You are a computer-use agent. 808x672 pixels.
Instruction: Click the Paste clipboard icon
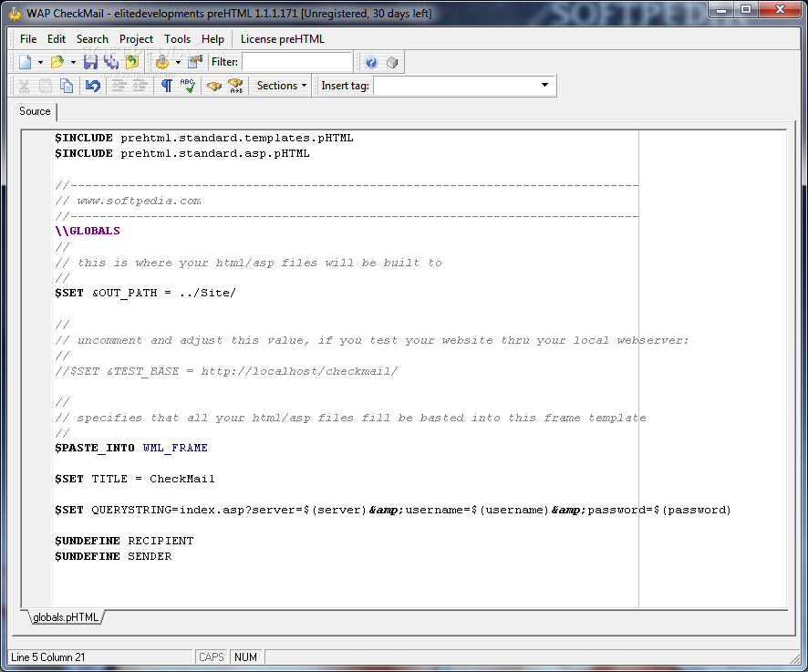click(46, 86)
